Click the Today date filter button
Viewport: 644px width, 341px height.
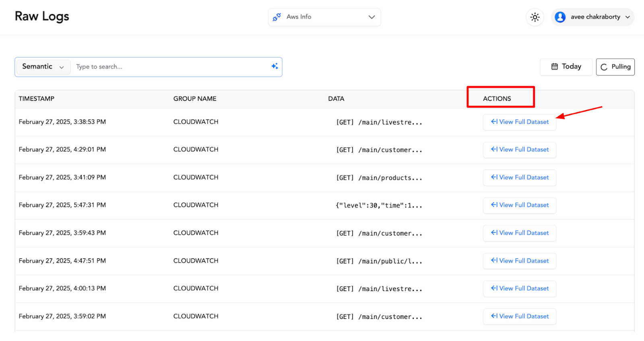(x=566, y=67)
